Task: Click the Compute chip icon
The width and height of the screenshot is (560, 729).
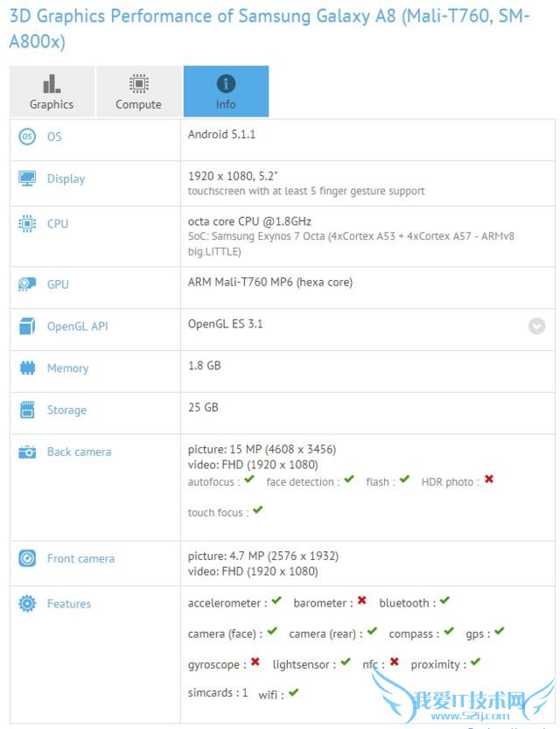Action: coord(138,84)
